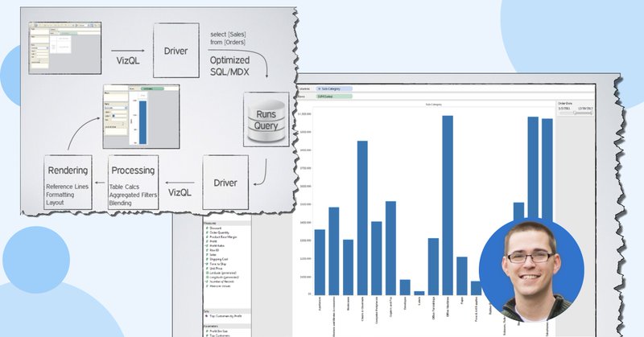Select the Chairs & Chairmats bar
The height and width of the screenshot is (337, 644).
point(362,217)
